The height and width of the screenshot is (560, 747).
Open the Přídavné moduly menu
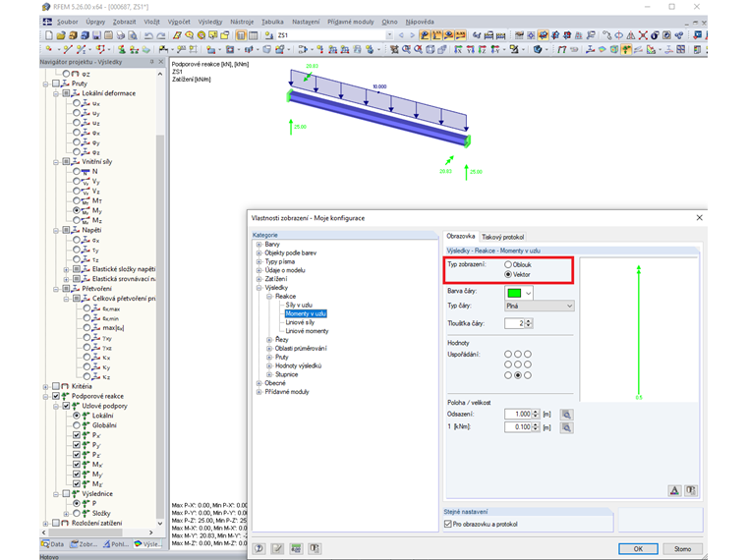[x=350, y=22]
